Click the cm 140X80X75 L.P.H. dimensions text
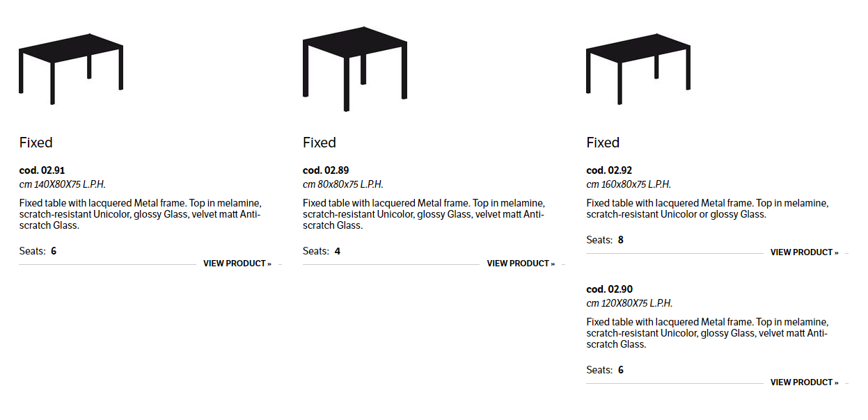Screen dimensions: 868x420 (63, 184)
